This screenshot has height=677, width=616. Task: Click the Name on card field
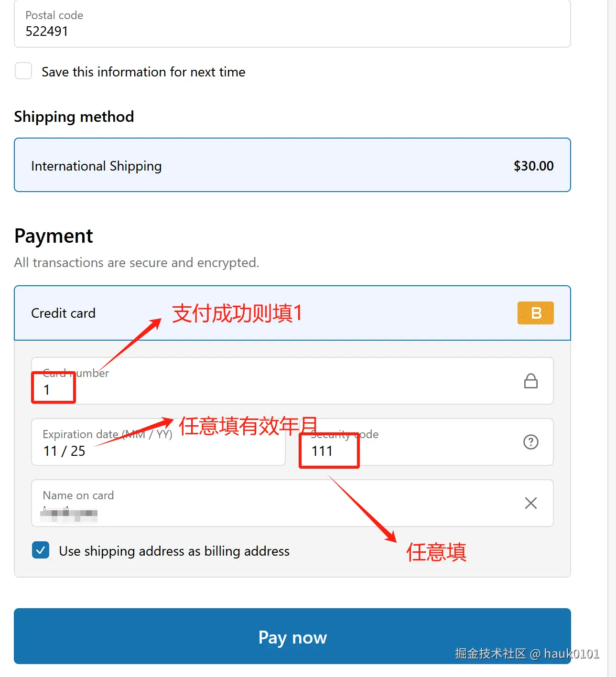[x=292, y=503]
